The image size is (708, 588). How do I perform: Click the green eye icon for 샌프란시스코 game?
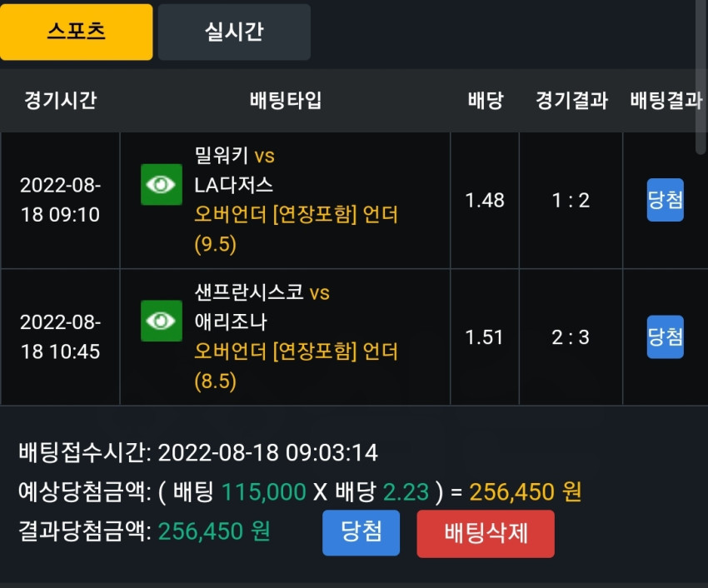(162, 321)
